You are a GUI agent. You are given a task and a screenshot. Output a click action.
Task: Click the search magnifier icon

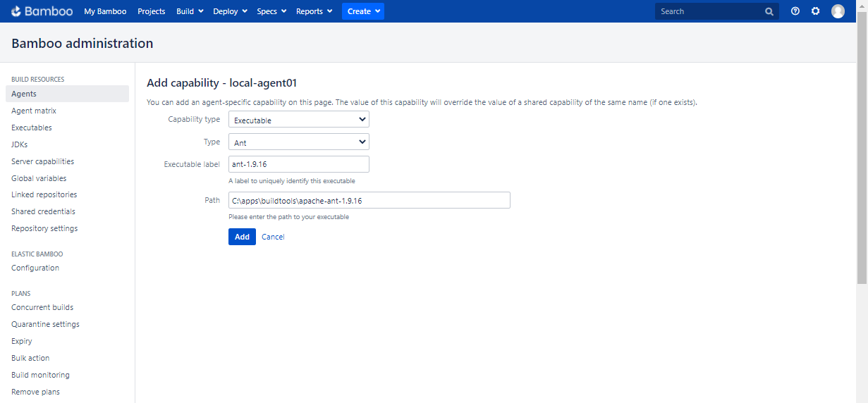click(769, 11)
